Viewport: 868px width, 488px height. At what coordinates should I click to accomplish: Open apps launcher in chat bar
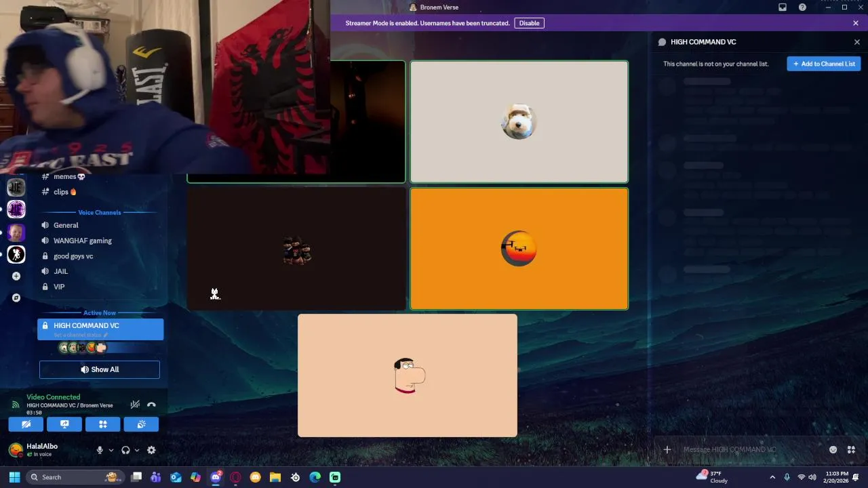click(851, 449)
